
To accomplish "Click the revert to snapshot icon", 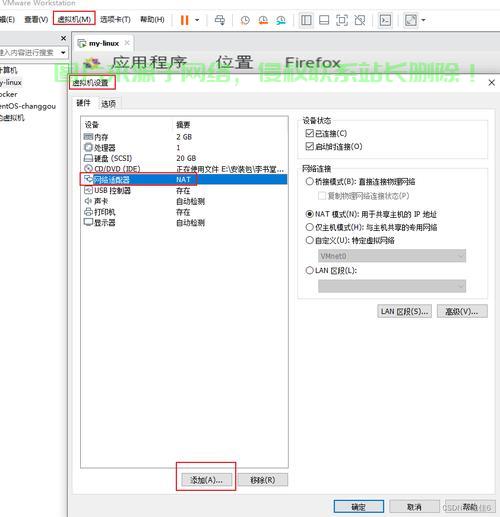I will tap(263, 20).
